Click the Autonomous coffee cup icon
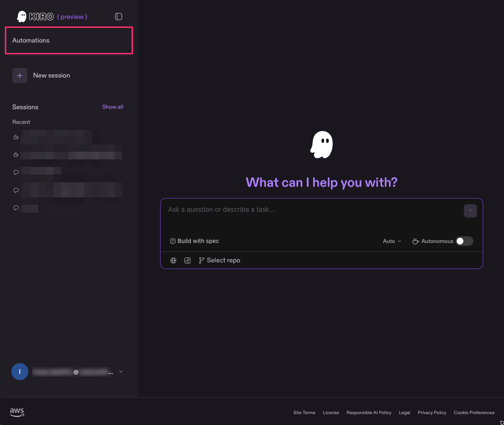 [416, 241]
